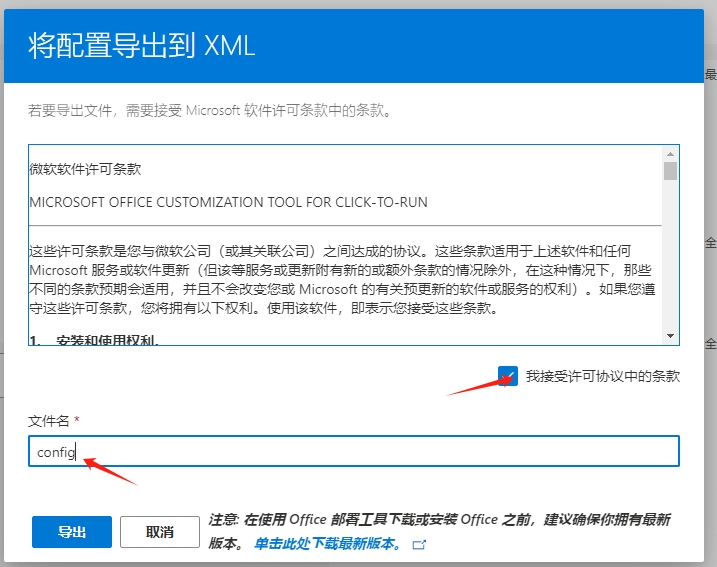Check the accept license terms checkbox
This screenshot has height=567, width=717.
[x=508, y=376]
